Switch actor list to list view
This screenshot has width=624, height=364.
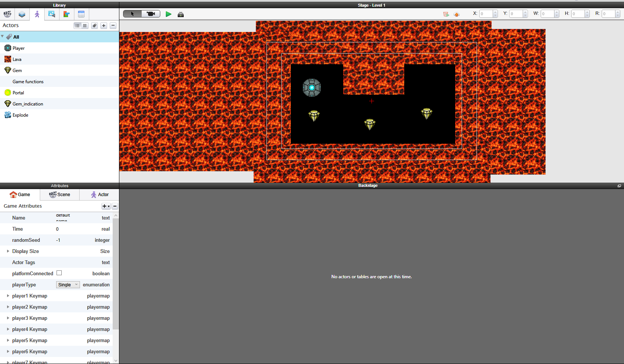coord(77,25)
